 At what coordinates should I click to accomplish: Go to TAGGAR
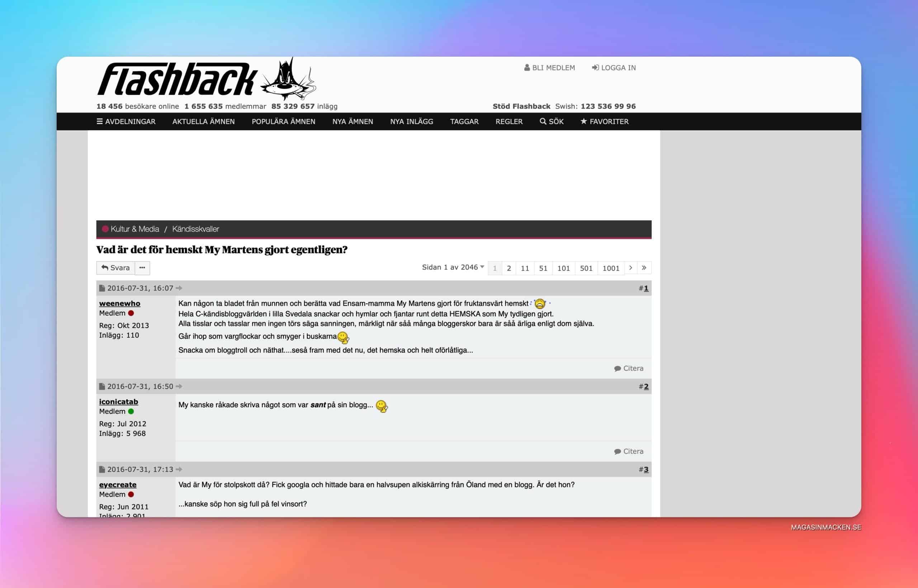tap(464, 122)
